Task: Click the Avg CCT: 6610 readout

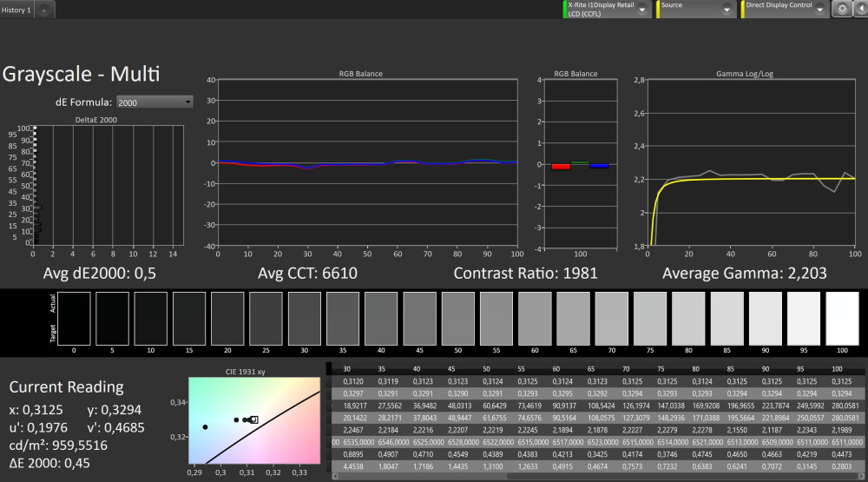Action: 307,273
